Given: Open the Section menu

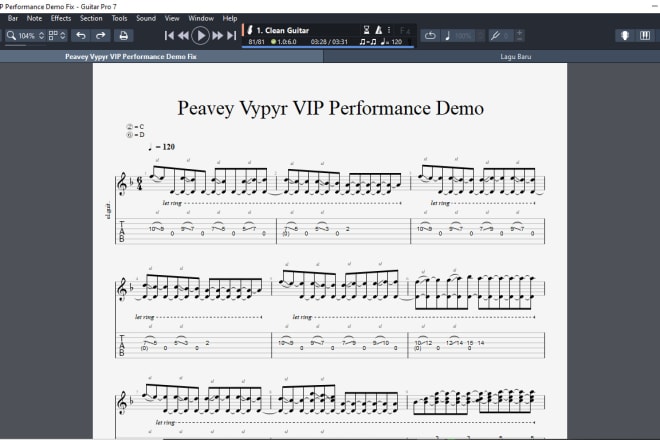Looking at the screenshot, I should 91,18.
